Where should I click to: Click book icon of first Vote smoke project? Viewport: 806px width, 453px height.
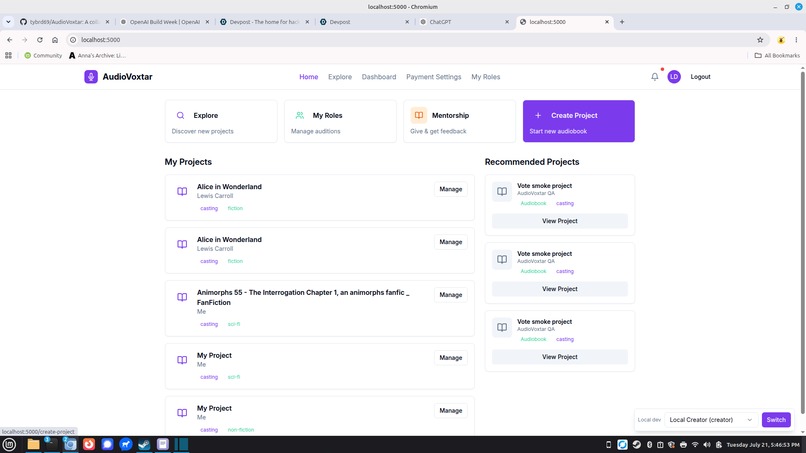click(502, 191)
